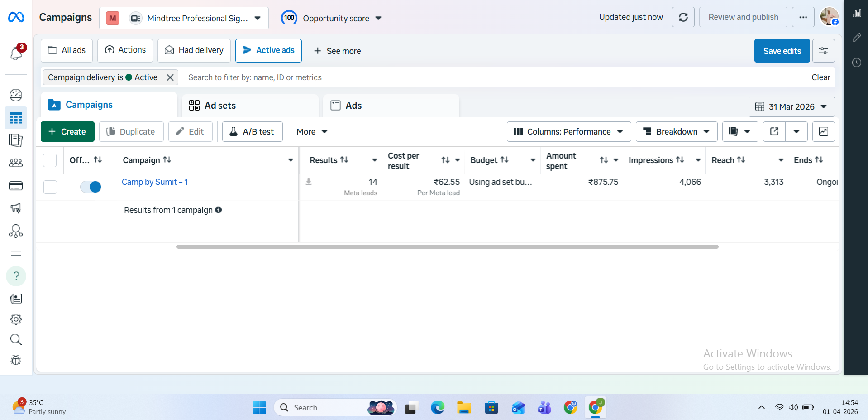This screenshot has width=868, height=420.
Task: Open Windows Start button
Action: click(259, 408)
